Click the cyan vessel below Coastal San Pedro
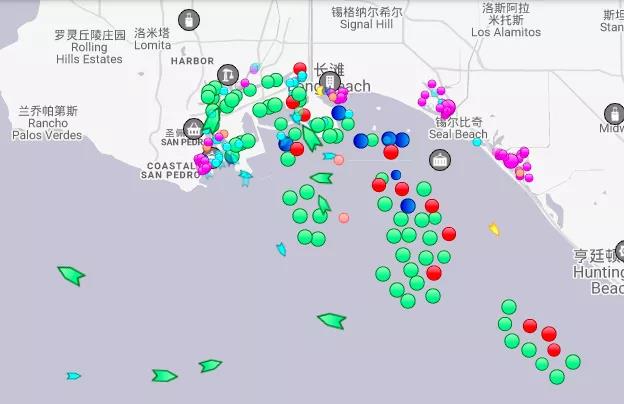Image resolution: width=624 pixels, height=404 pixels. pyautogui.click(x=245, y=178)
